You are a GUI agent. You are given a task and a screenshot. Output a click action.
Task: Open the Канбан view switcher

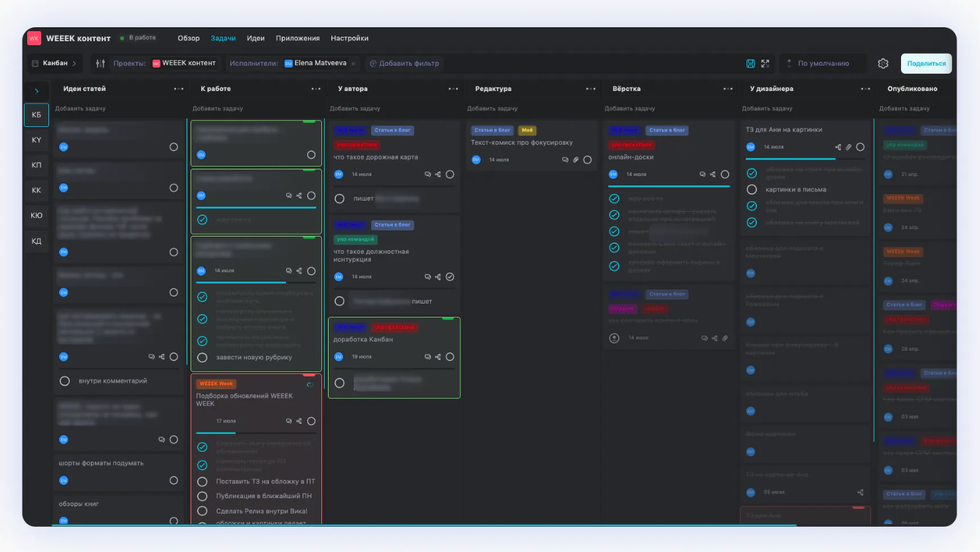point(54,64)
